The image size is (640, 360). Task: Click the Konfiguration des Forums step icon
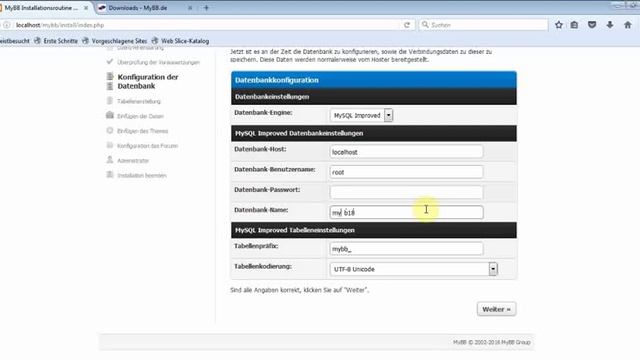pyautogui.click(x=110, y=145)
